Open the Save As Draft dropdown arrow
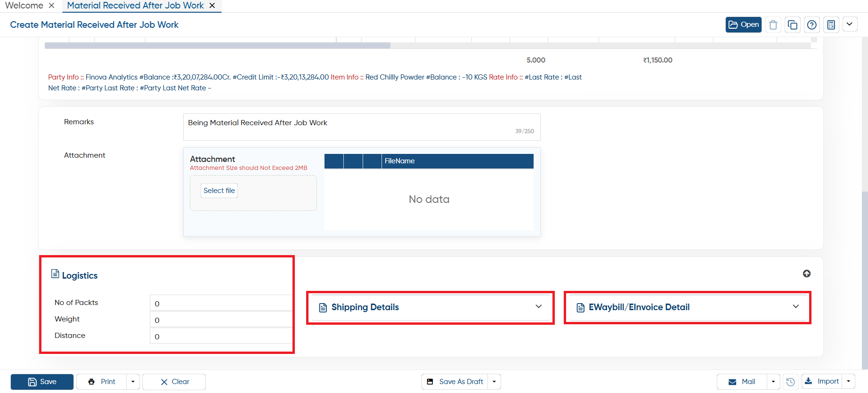868x393 pixels. click(494, 382)
